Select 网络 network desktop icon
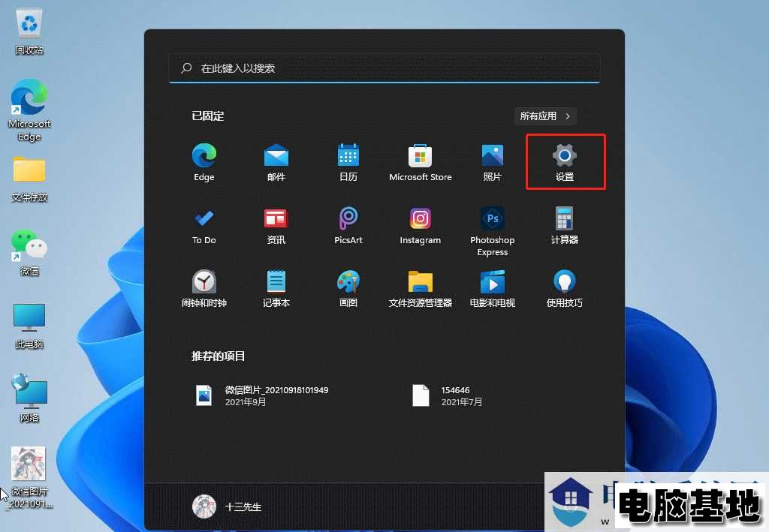Image resolution: width=769 pixels, height=532 pixels. click(x=29, y=398)
